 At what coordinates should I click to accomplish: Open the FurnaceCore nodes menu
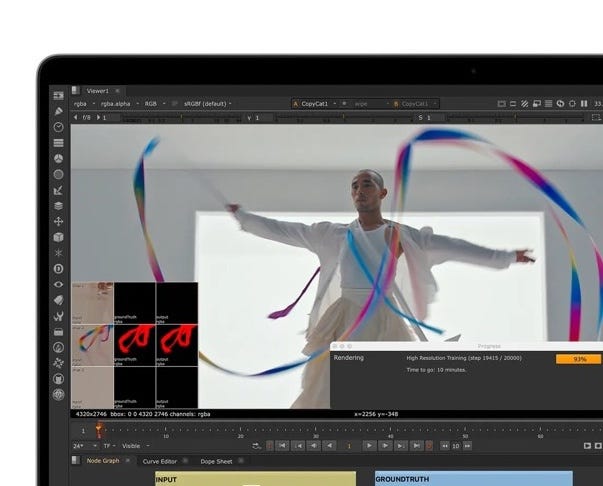(58, 348)
